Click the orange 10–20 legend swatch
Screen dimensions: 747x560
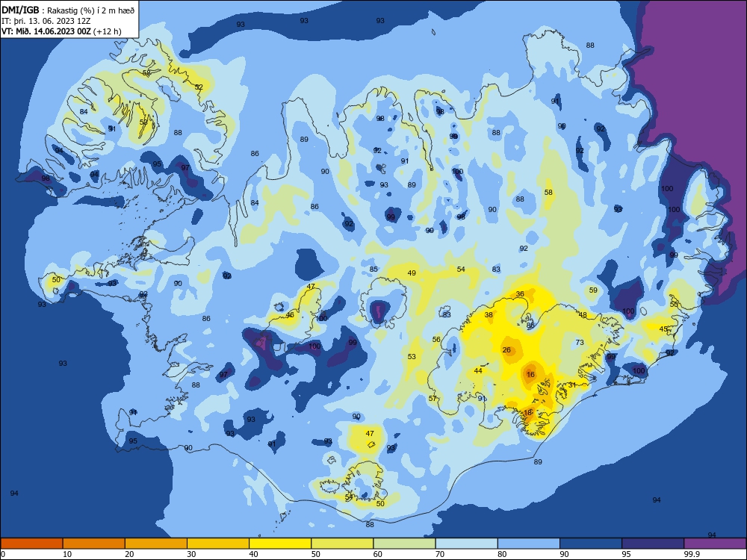click(94, 544)
